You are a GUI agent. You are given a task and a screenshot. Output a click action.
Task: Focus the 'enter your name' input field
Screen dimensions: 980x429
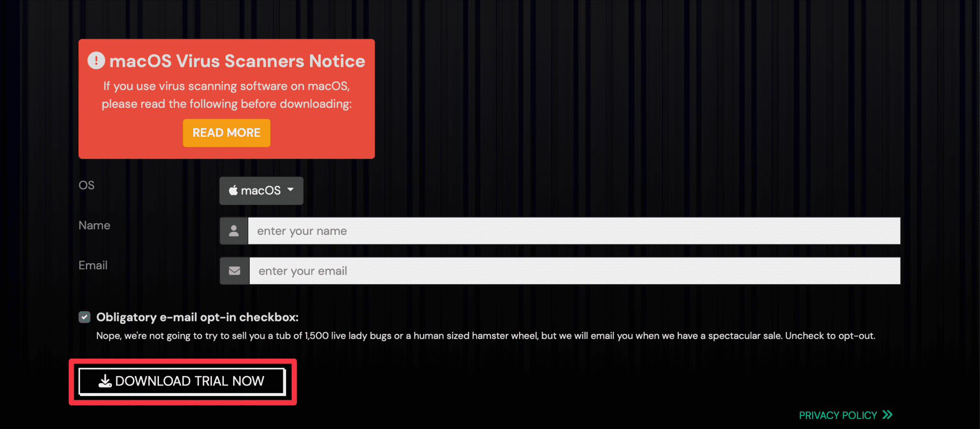pyautogui.click(x=573, y=231)
